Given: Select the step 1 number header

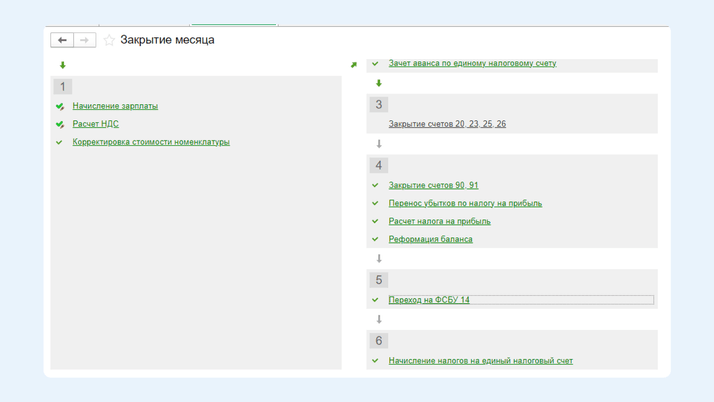Looking at the screenshot, I should [63, 87].
